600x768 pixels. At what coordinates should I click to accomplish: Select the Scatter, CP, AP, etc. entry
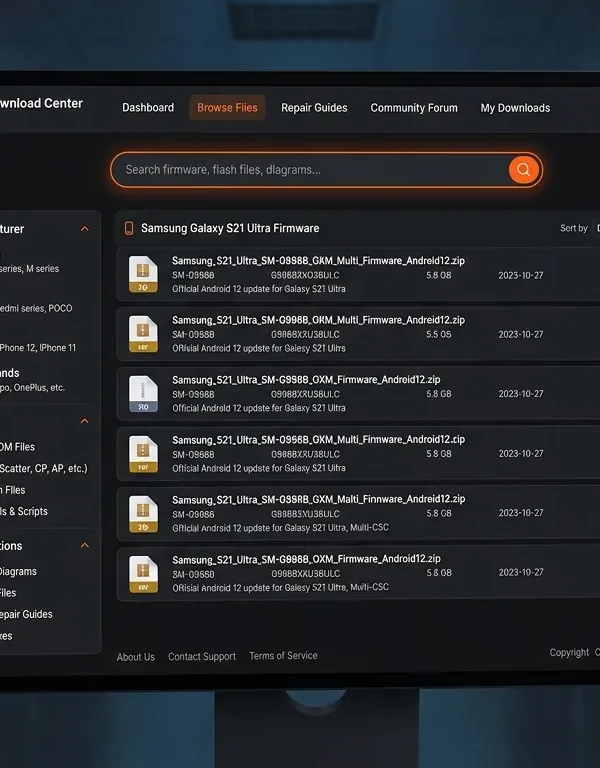point(44,468)
